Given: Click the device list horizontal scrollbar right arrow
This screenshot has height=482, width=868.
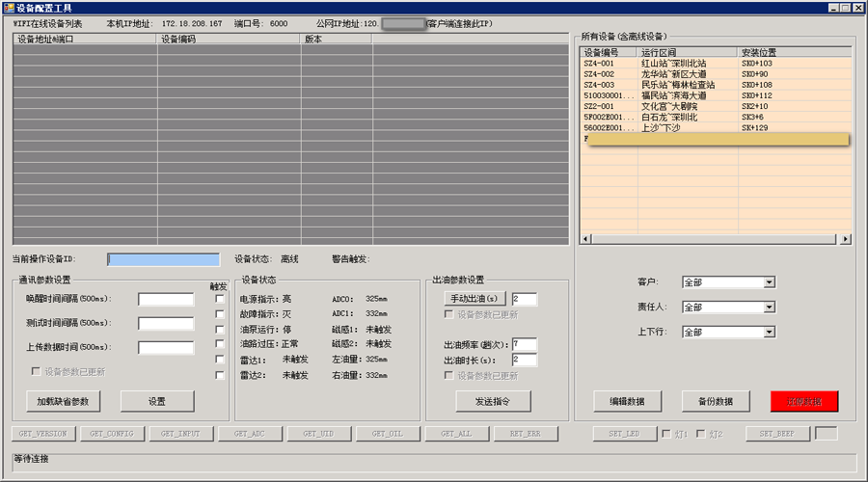Looking at the screenshot, I should pos(846,239).
